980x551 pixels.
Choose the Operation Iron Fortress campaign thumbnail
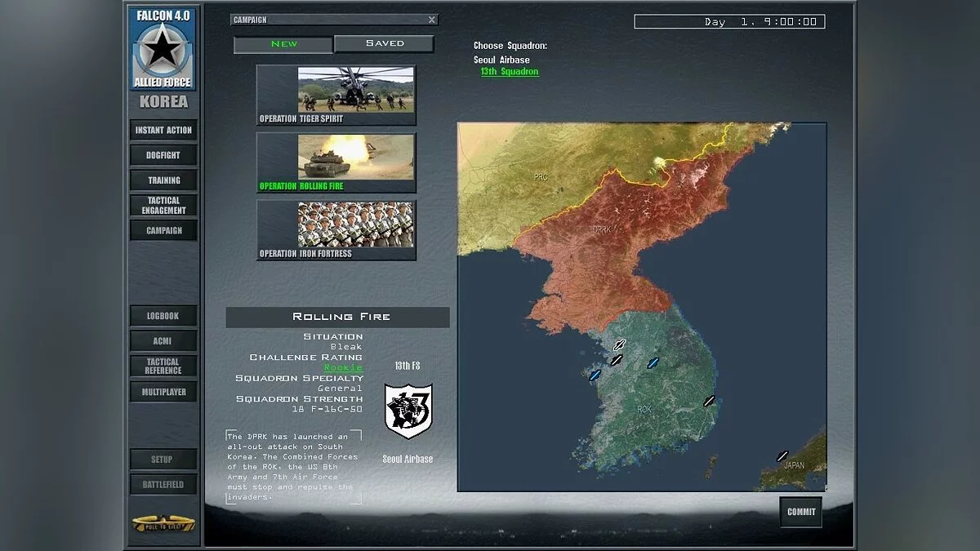336,231
